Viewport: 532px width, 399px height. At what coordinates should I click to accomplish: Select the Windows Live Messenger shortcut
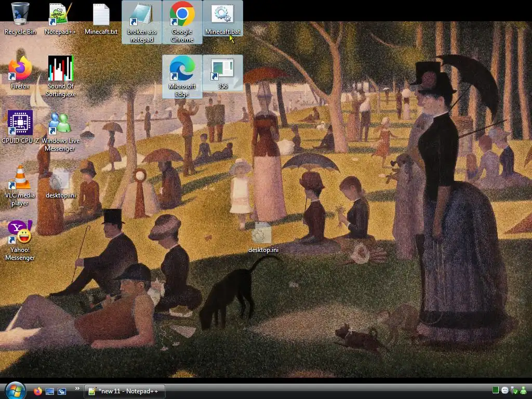(60, 130)
